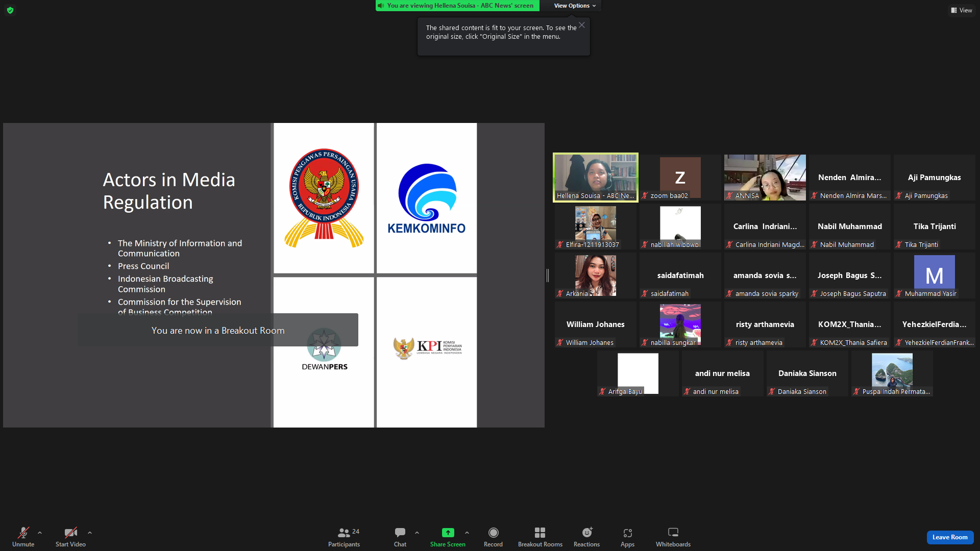Select ANNISA's video tile
This screenshot has height=551, width=980.
click(765, 178)
